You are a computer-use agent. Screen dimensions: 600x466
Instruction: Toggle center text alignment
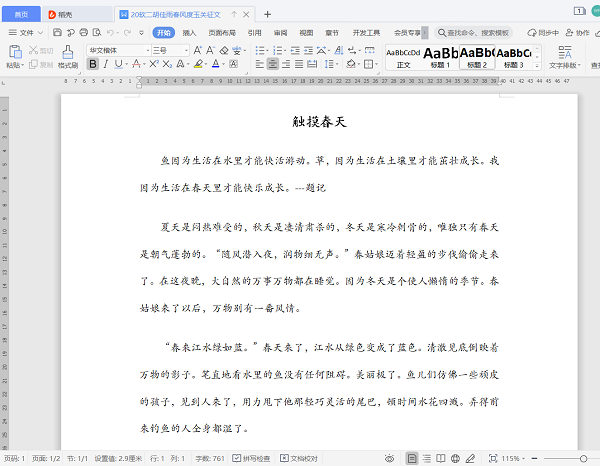271,64
